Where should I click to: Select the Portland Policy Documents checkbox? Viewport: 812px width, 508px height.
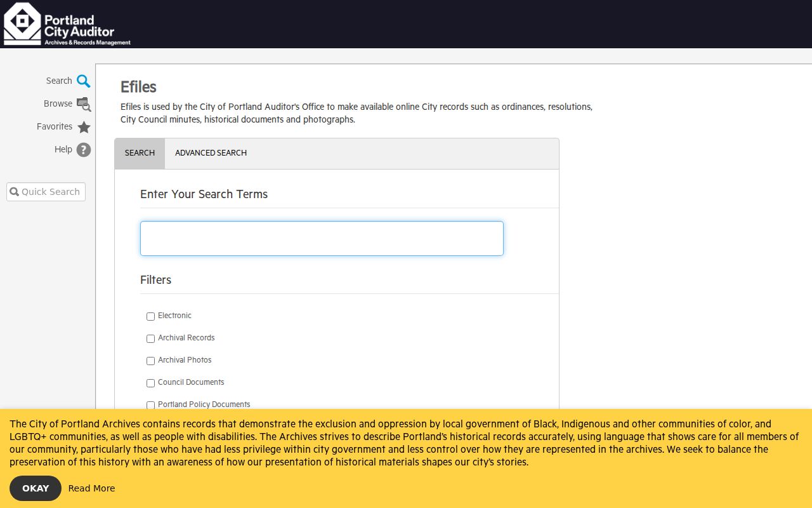[x=150, y=405]
